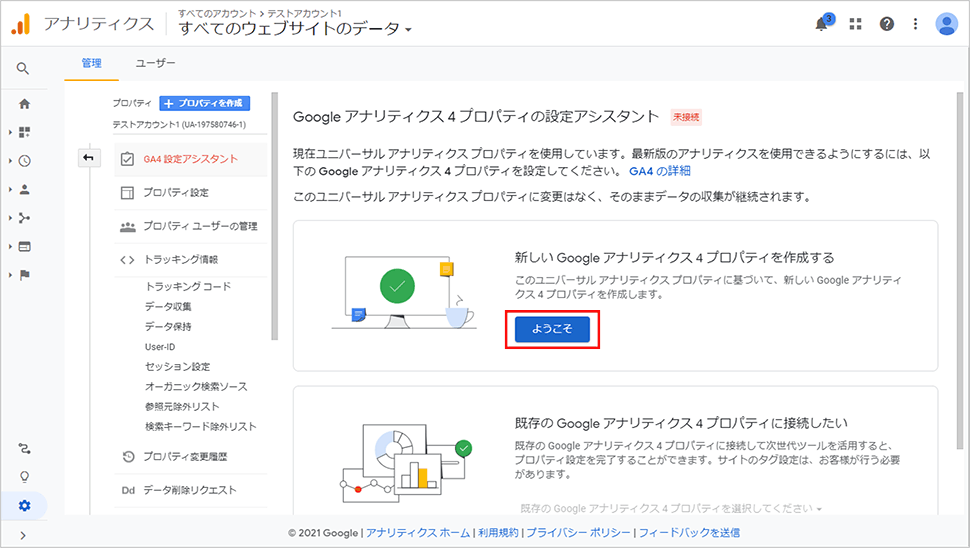Click the トラッキング情報 code brackets icon

(x=127, y=260)
